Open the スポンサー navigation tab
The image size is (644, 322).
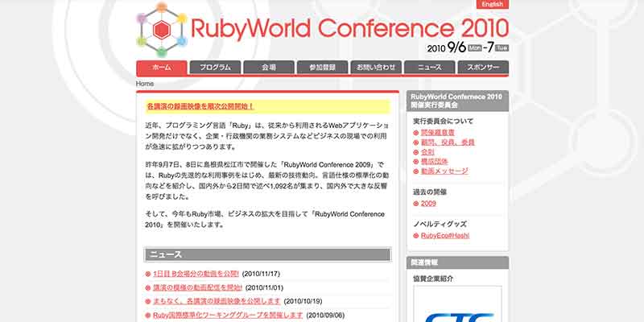[x=483, y=68]
